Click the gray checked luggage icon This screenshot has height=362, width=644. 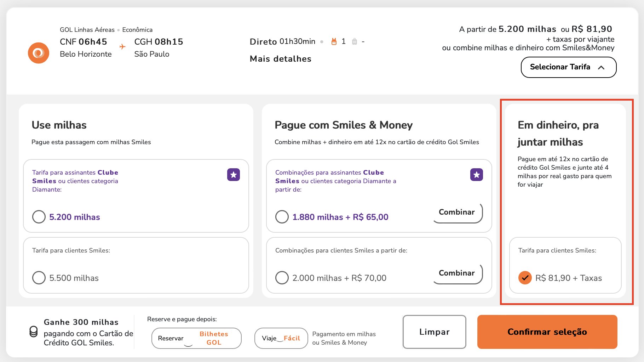[x=355, y=41]
